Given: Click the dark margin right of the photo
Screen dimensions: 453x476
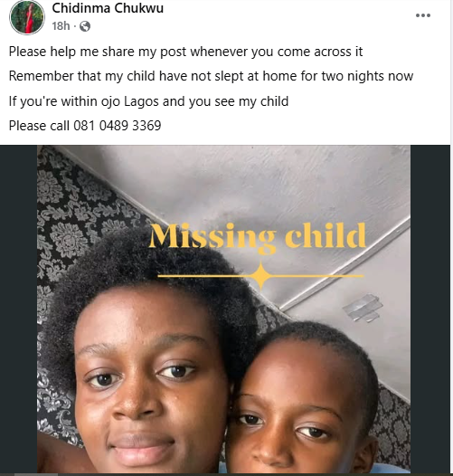Looking at the screenshot, I should 430,309.
